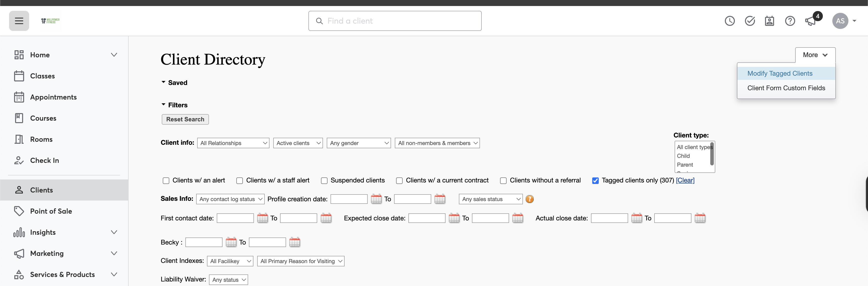Open the contact badge icon in header
868x286 pixels.
click(770, 21)
